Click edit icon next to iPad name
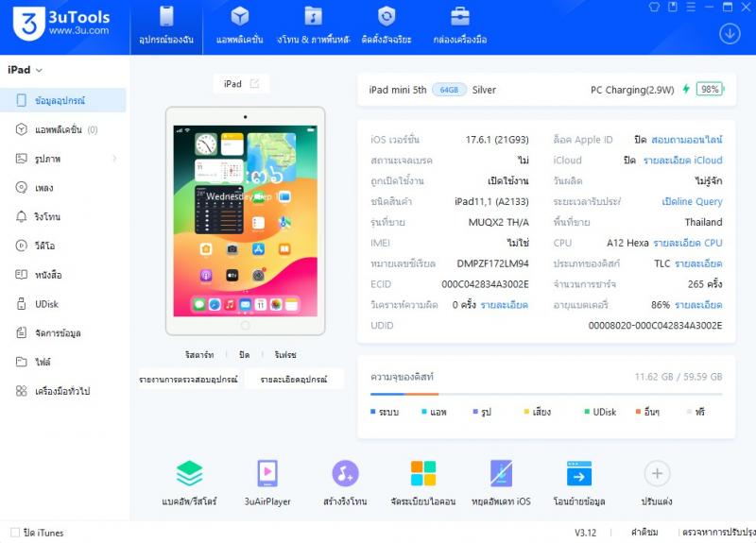 tap(254, 84)
